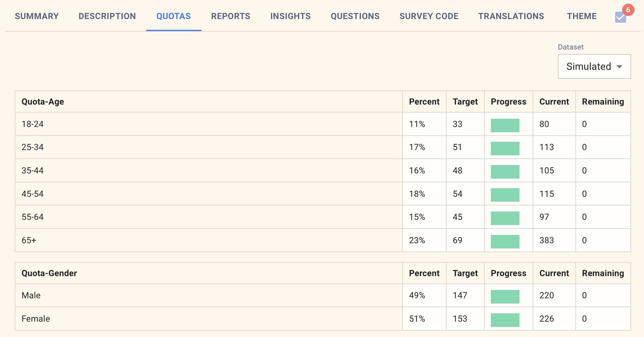Open the Insights tab
The width and height of the screenshot is (644, 337).
290,16
